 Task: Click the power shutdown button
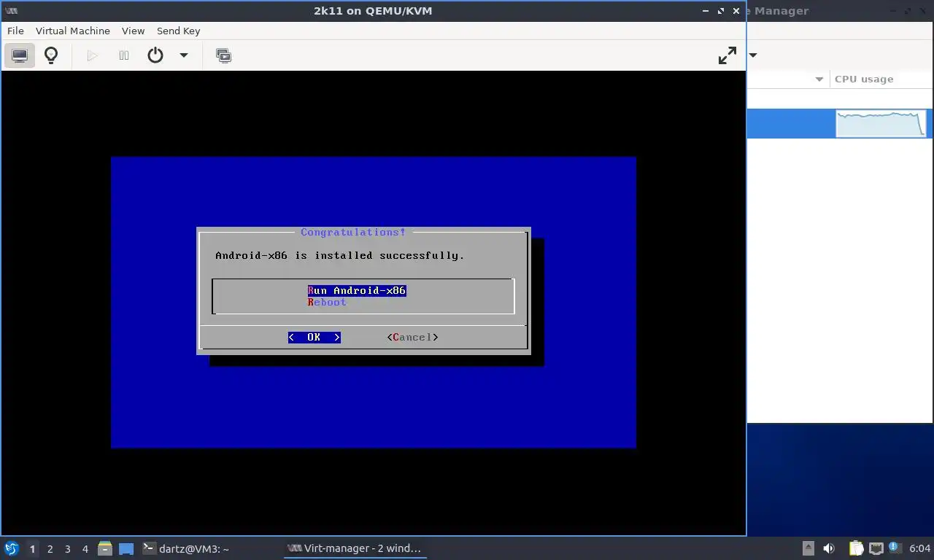155,55
